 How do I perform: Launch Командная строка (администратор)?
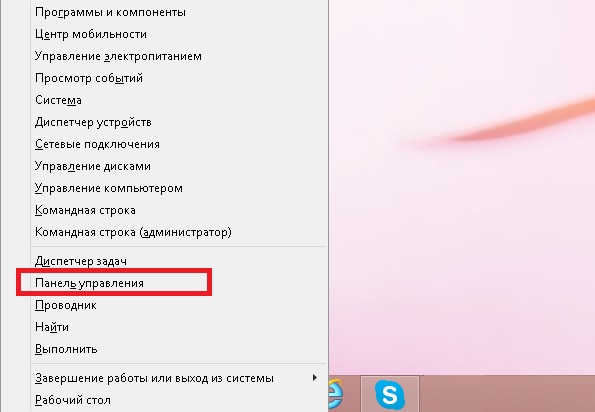178,232
